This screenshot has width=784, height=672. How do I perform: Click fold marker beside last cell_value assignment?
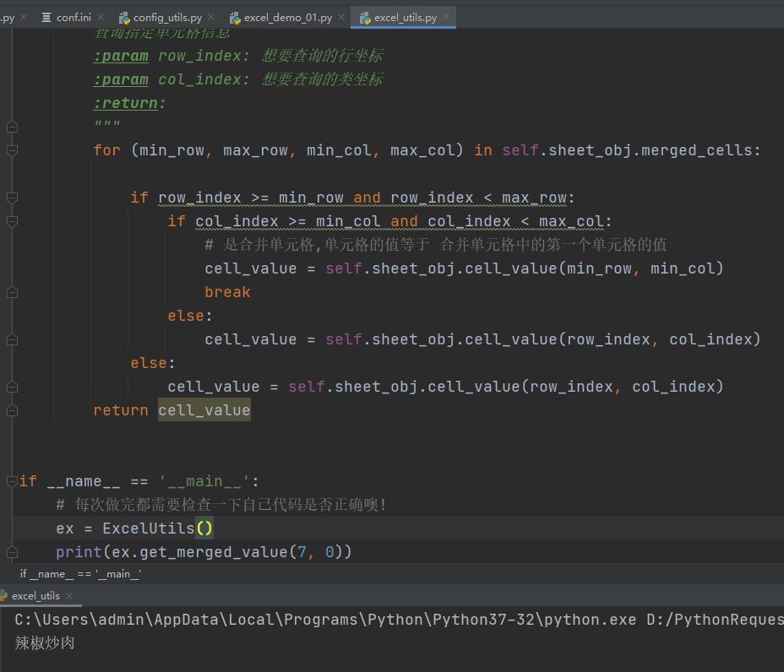tap(13, 387)
